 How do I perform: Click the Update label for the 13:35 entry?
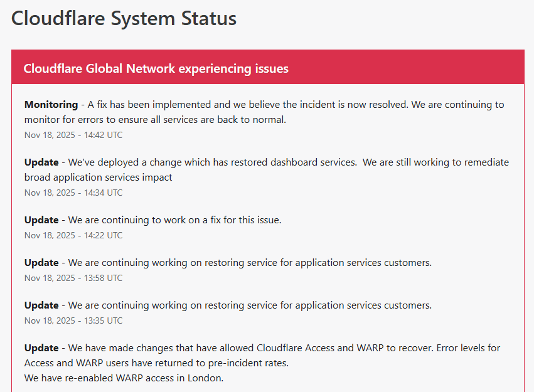[x=41, y=305]
